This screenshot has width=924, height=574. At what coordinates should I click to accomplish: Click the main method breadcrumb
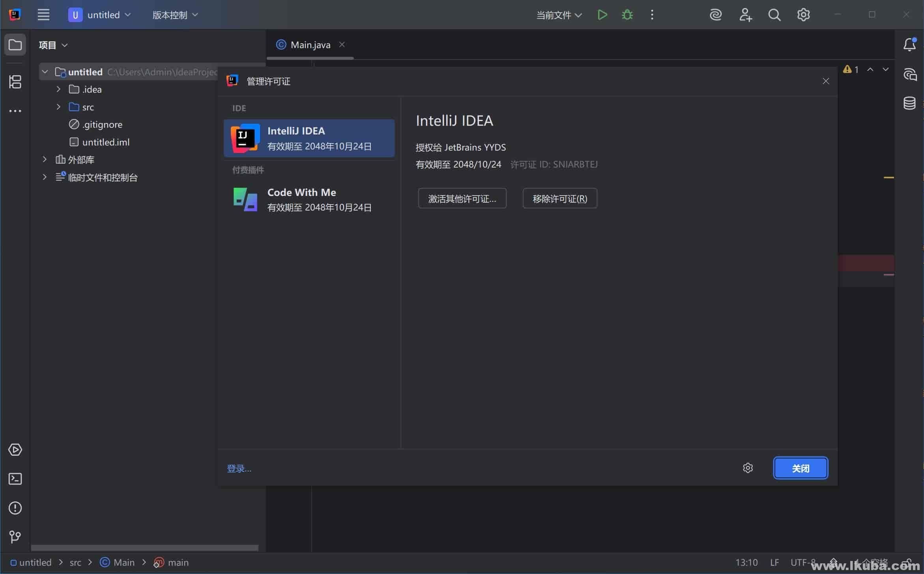(171, 562)
